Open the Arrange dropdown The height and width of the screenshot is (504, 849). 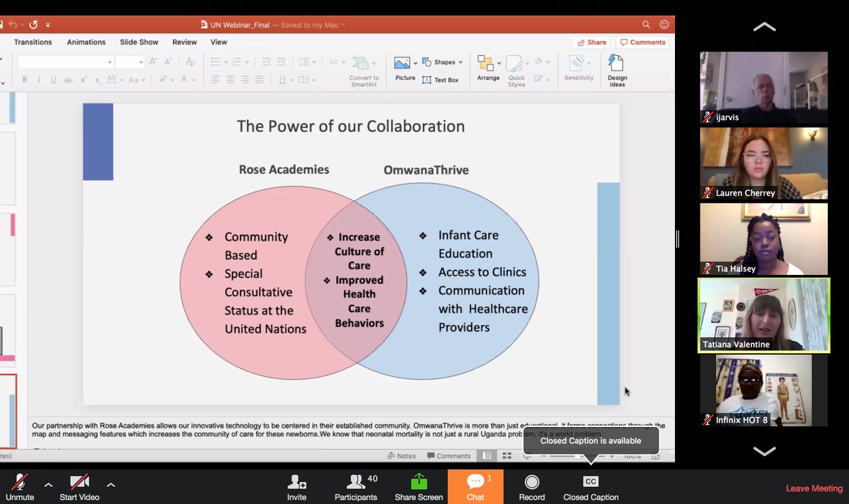(x=488, y=69)
